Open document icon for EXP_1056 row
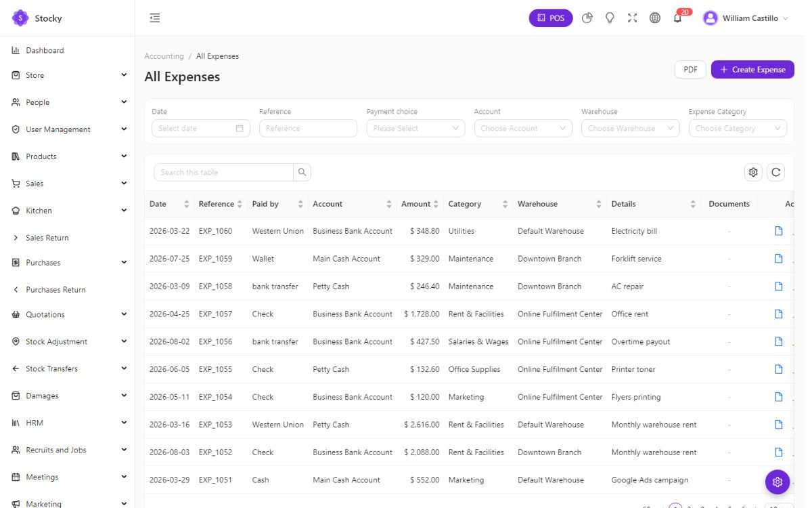 pos(778,341)
